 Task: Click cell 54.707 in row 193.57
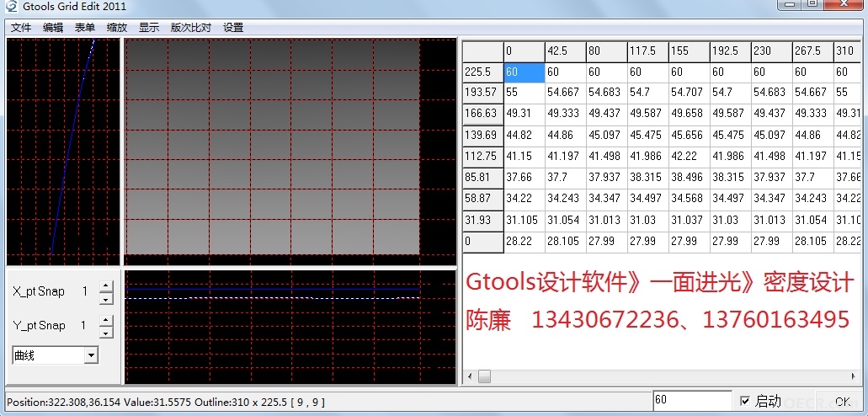690,93
